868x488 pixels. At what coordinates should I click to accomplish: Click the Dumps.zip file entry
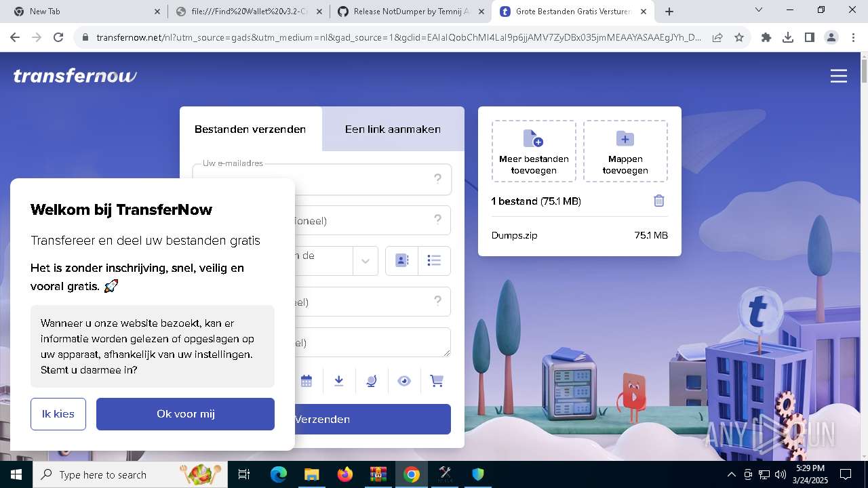[x=579, y=235]
